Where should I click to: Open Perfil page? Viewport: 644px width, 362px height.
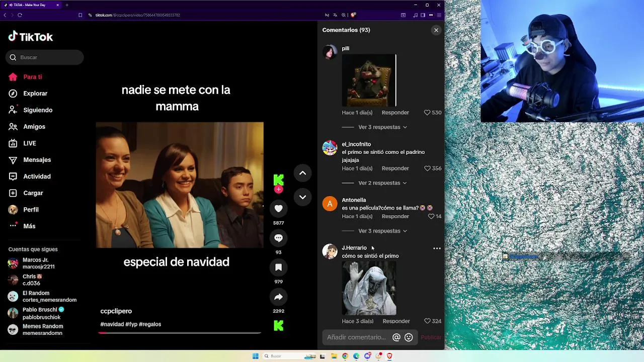pyautogui.click(x=31, y=210)
